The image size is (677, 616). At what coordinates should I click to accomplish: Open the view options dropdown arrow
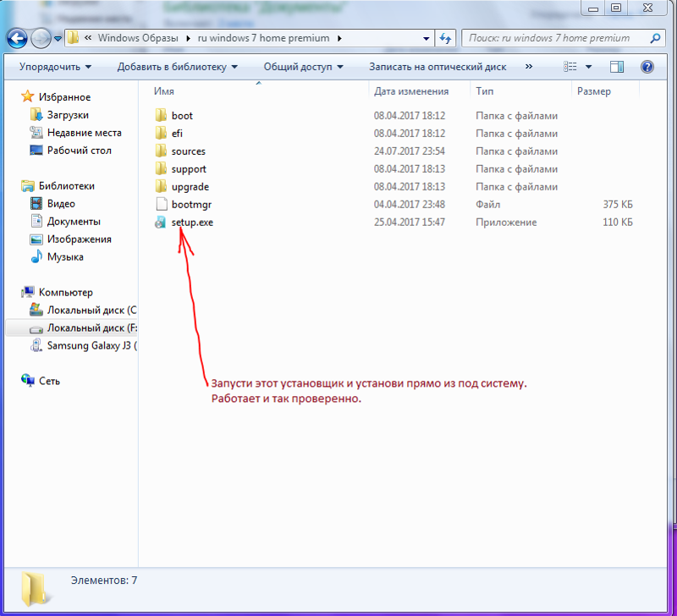(588, 67)
